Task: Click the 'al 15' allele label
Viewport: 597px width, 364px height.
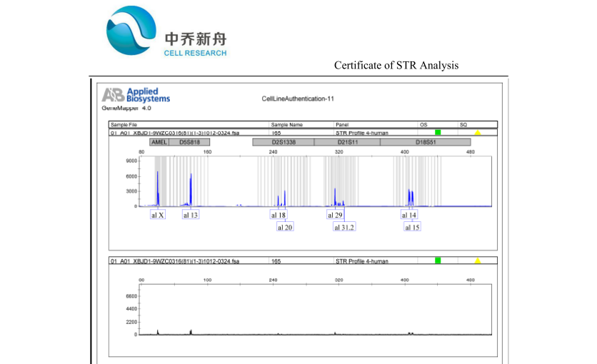Action: (412, 227)
